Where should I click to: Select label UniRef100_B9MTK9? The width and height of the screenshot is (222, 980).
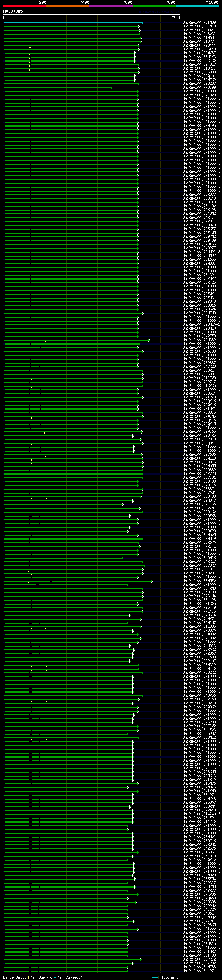[199, 80]
